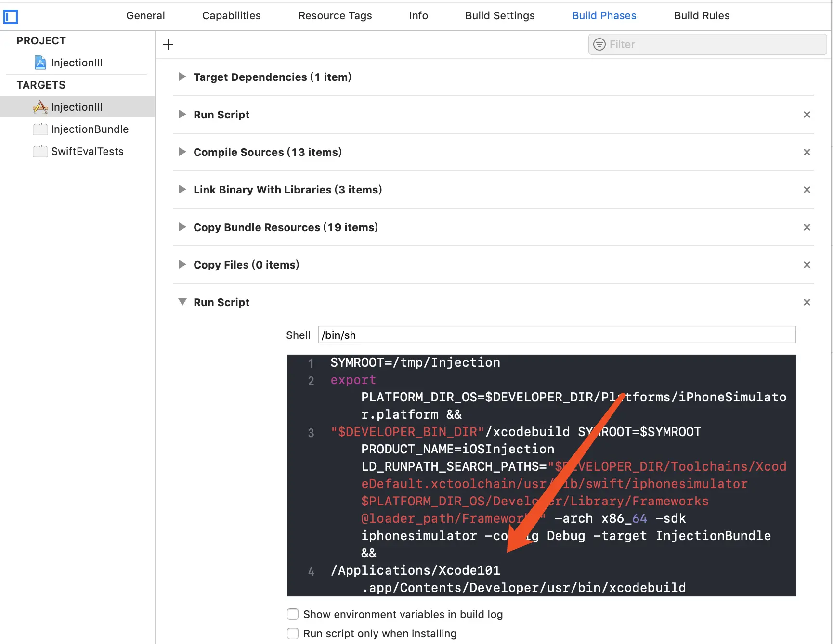Select the InjectionIII target
The height and width of the screenshot is (644, 833).
click(x=78, y=107)
